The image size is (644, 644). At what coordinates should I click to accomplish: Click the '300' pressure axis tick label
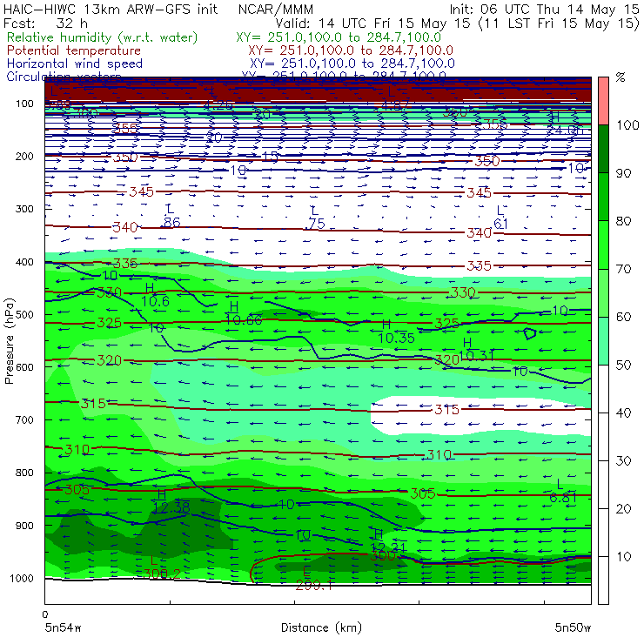tap(24, 209)
